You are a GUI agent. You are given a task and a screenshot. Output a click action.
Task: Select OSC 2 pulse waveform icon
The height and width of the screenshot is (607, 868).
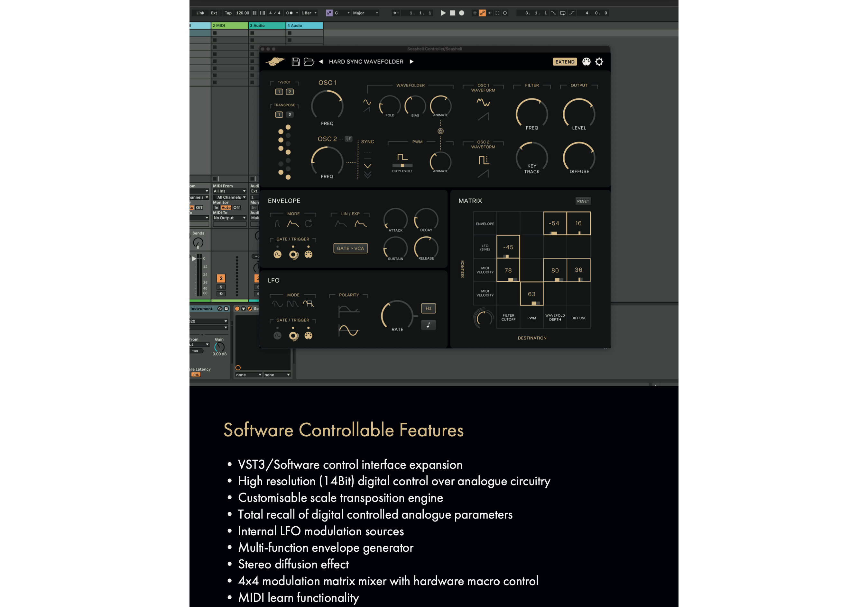pos(484,160)
